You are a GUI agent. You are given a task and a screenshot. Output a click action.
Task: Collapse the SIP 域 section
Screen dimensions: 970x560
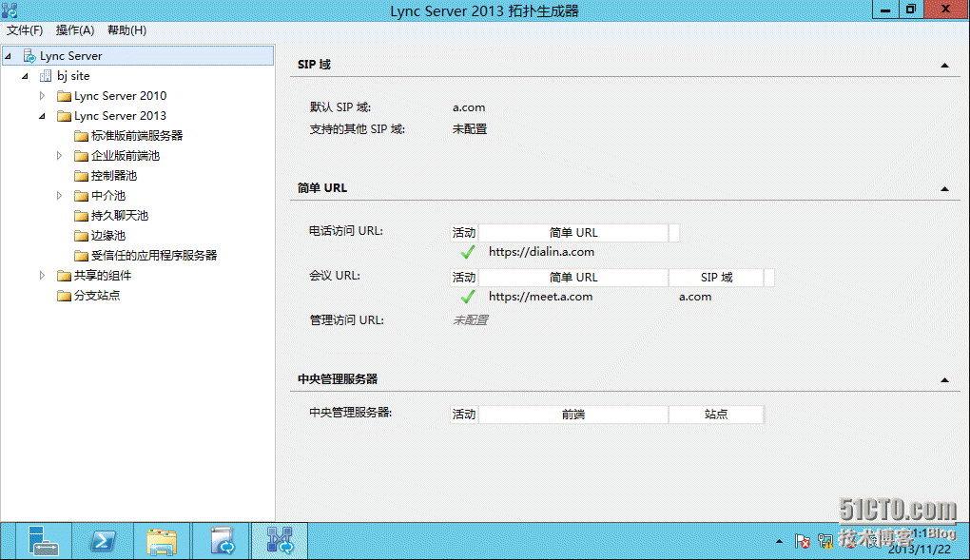(944, 65)
